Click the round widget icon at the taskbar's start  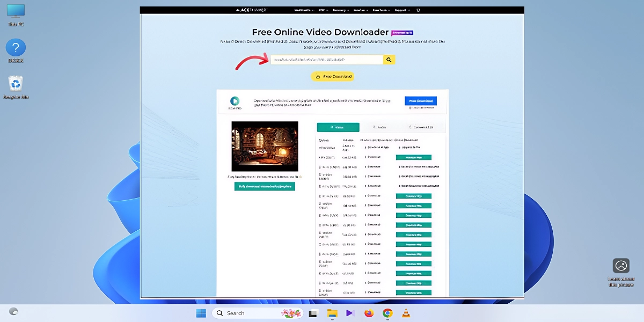pos(14,311)
